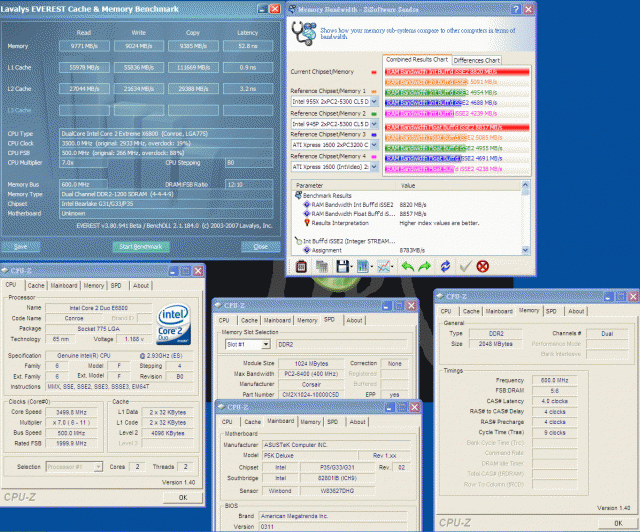
Task: Click the Model field P5K Deluxe
Action: (309, 456)
